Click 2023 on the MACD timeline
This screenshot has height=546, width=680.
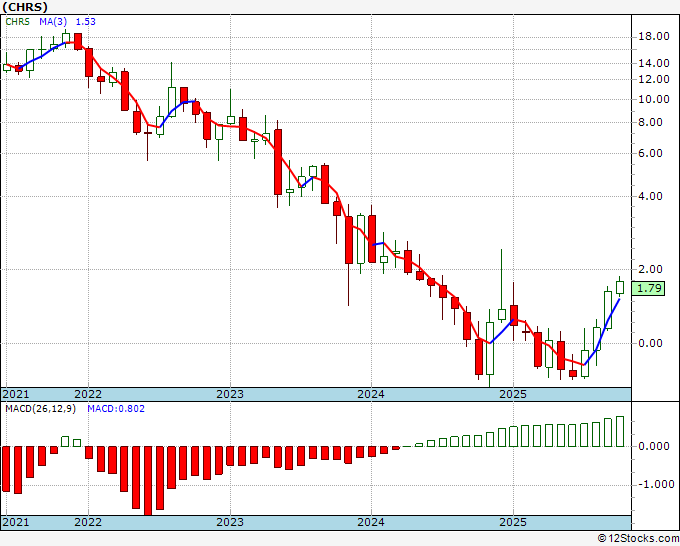[230, 522]
